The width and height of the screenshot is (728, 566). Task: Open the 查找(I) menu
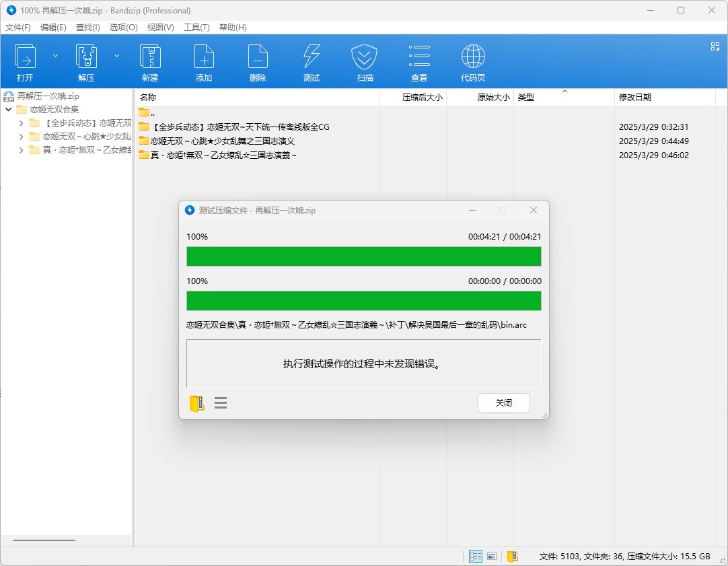pyautogui.click(x=87, y=28)
